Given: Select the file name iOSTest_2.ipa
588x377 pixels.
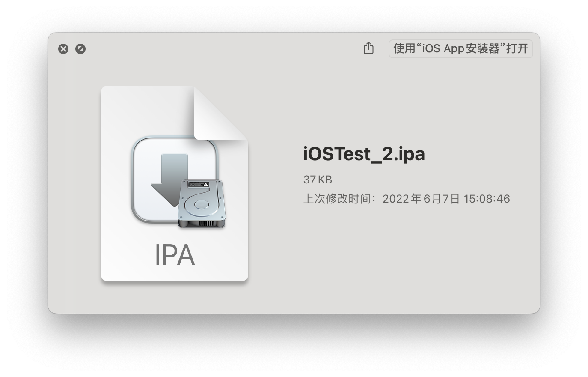Looking at the screenshot, I should point(364,153).
